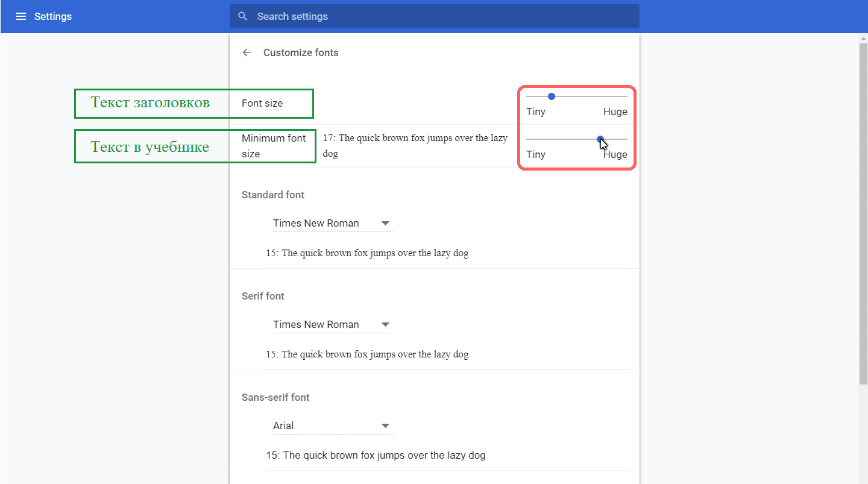Viewport: 868px width, 484px height.
Task: Click the Standard font sample text line
Action: (x=367, y=253)
